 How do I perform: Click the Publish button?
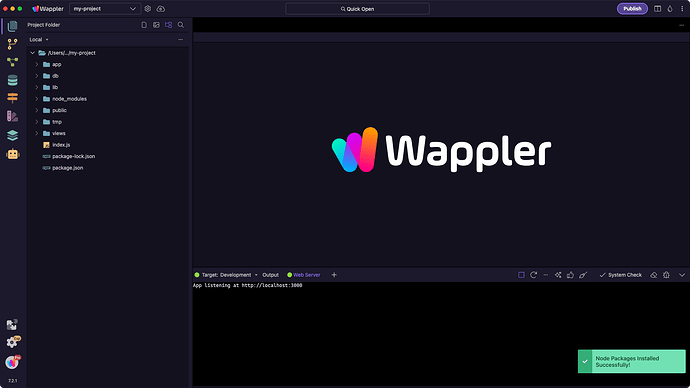click(632, 9)
